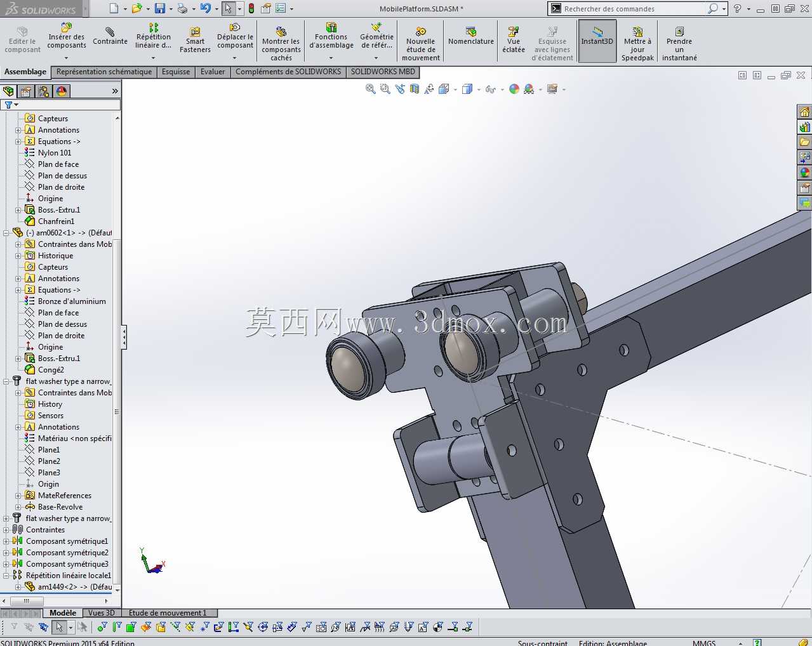This screenshot has width=812, height=646.
Task: Click Prendre un instantané icon
Action: pos(679,44)
